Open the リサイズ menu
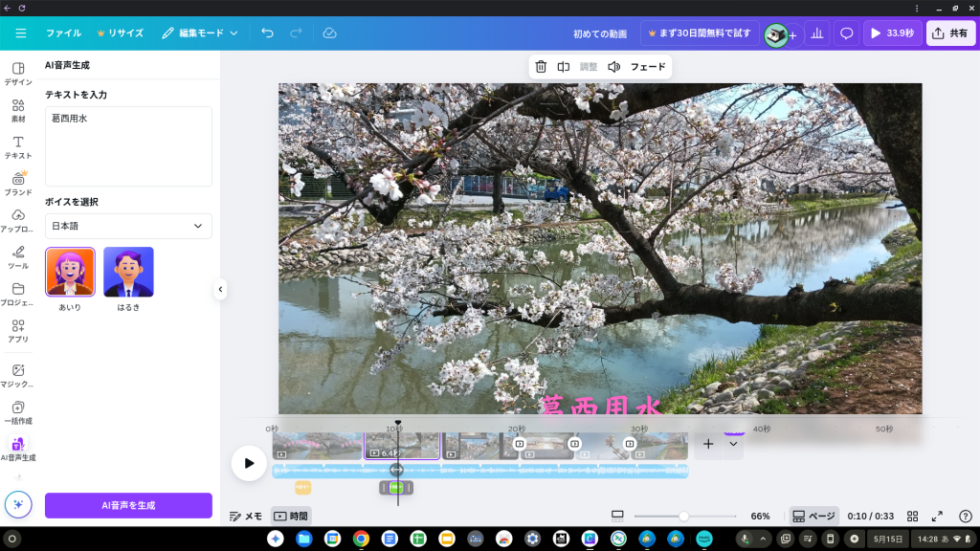Image resolution: width=980 pixels, height=551 pixels. click(120, 33)
